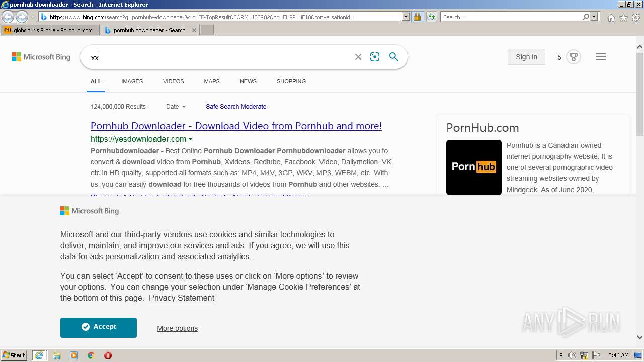Switch to the VIDEOS tab
The image size is (644, 362).
(173, 81)
